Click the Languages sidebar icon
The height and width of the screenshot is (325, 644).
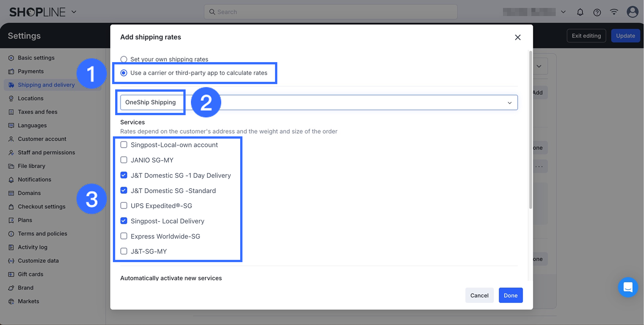click(11, 125)
